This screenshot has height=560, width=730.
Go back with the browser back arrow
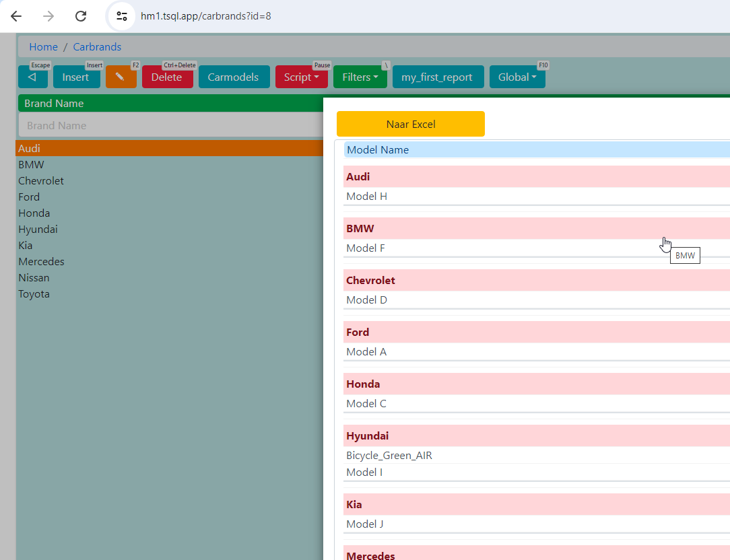(x=16, y=16)
